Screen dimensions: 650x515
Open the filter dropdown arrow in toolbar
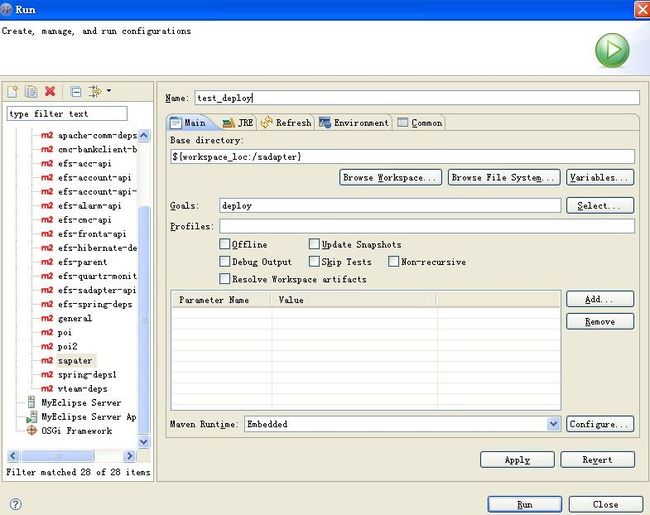pyautogui.click(x=109, y=90)
